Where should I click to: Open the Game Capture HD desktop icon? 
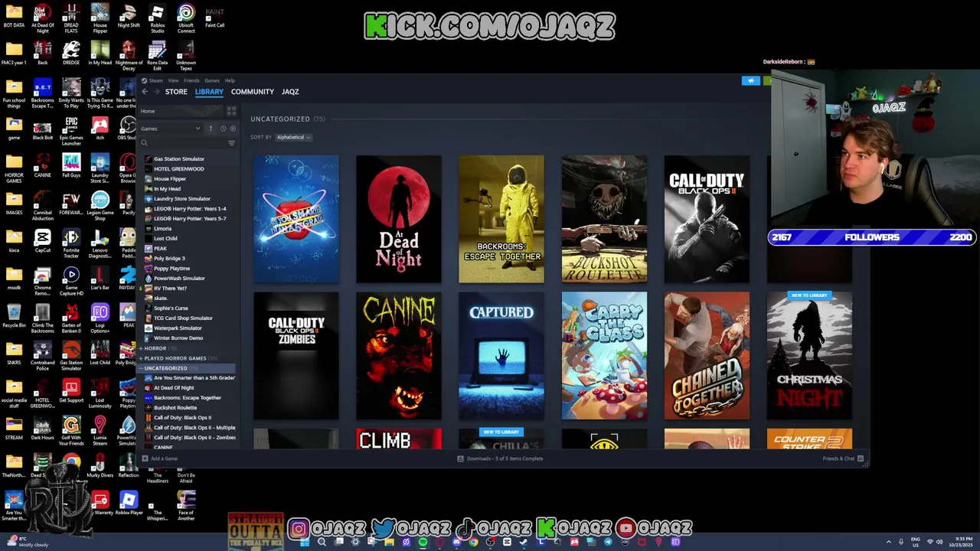(71, 282)
